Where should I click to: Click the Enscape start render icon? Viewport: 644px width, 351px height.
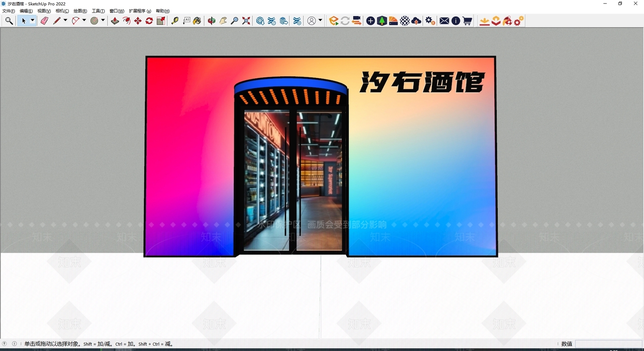click(x=333, y=21)
